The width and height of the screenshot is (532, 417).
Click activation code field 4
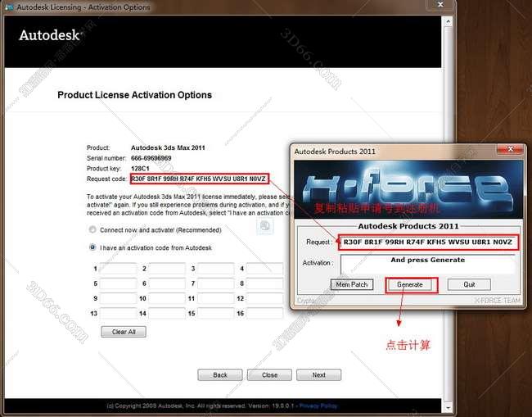click(x=264, y=269)
